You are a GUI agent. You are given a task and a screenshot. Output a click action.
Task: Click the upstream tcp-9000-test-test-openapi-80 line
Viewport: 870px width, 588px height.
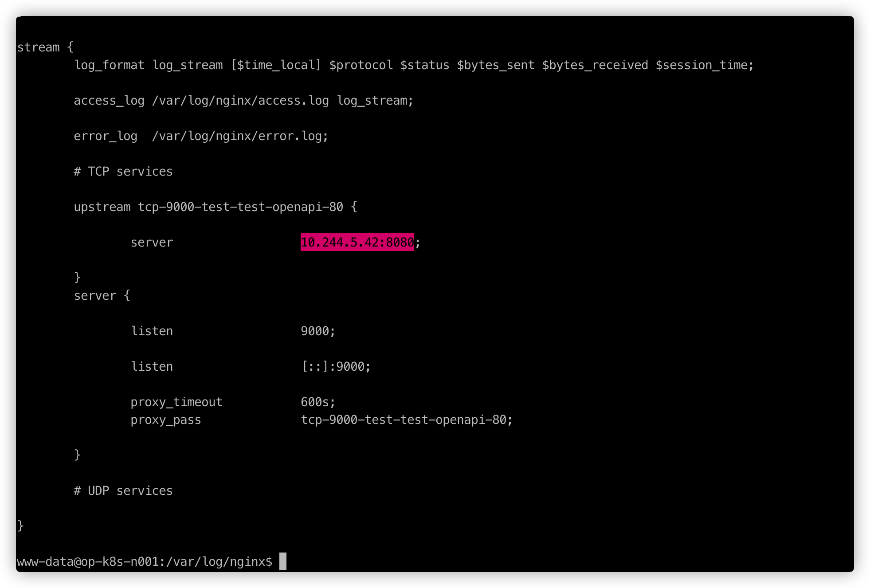[216, 207]
